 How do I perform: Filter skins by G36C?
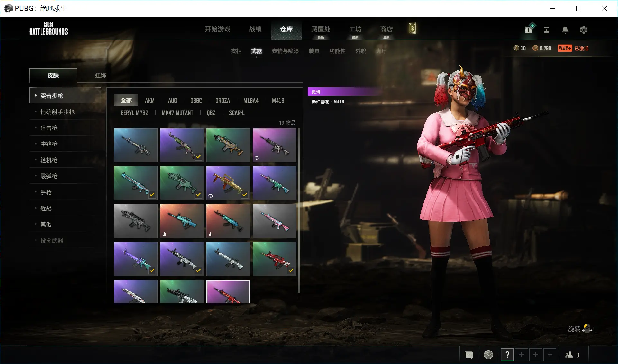click(196, 101)
